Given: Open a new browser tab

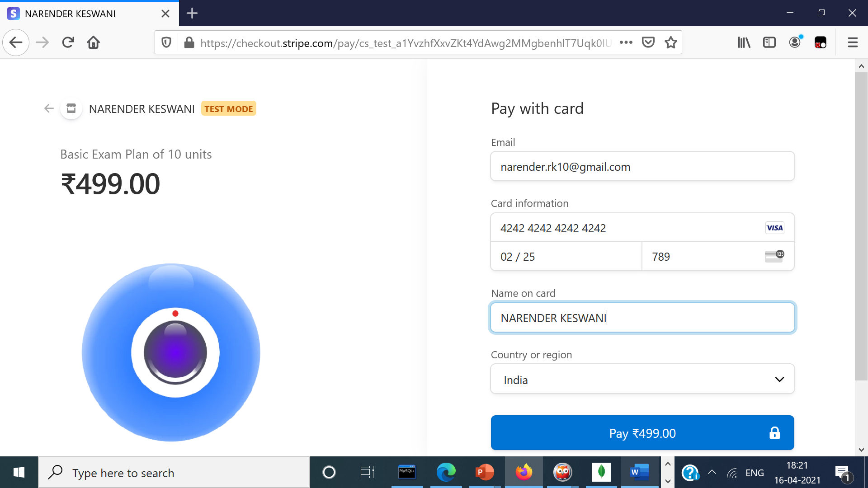Looking at the screenshot, I should click(x=192, y=14).
